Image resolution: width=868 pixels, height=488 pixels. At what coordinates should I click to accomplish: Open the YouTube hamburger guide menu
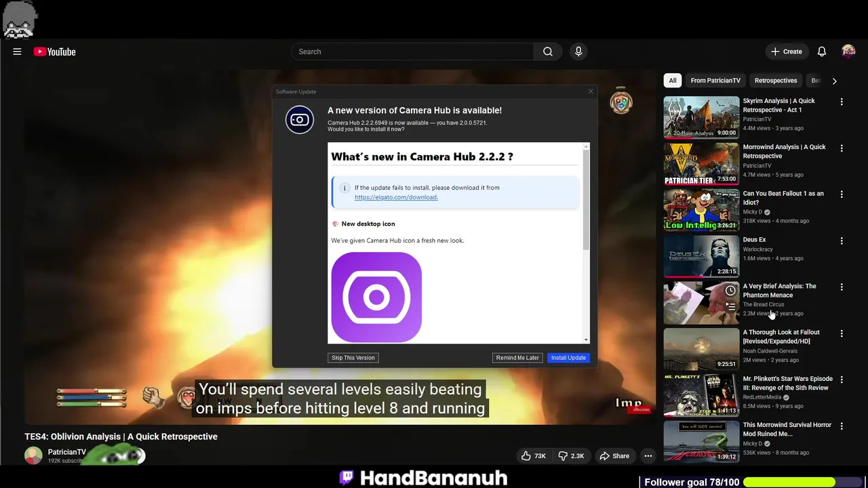(x=17, y=52)
